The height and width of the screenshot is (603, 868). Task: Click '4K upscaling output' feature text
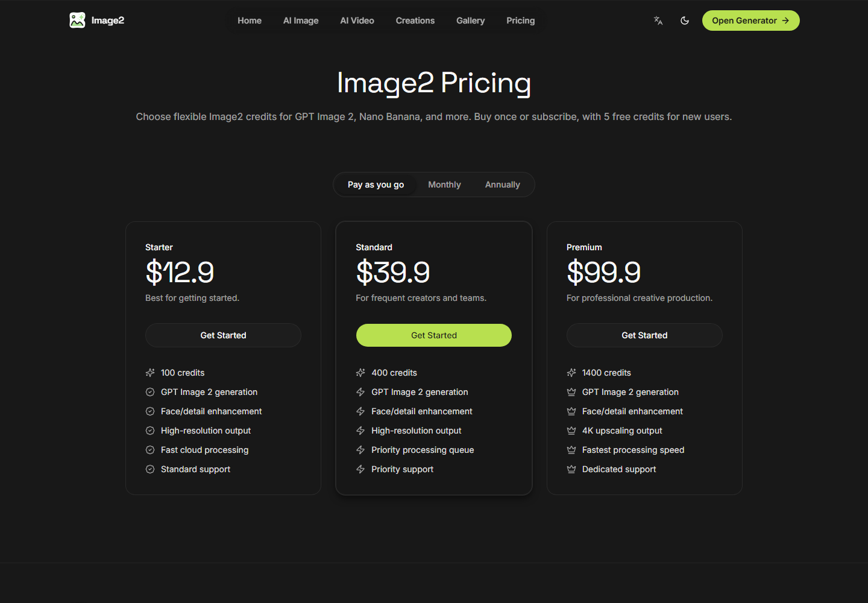click(x=622, y=431)
